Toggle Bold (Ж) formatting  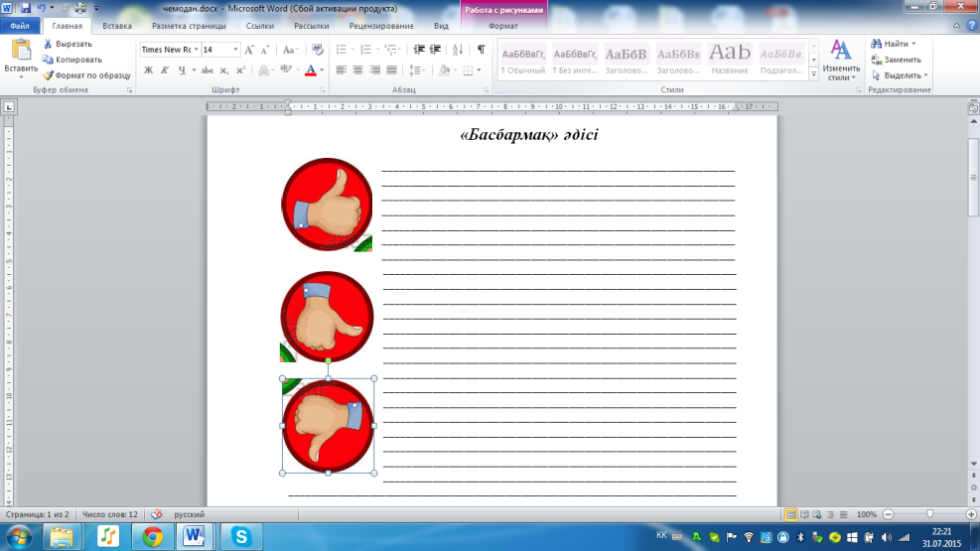coord(148,69)
